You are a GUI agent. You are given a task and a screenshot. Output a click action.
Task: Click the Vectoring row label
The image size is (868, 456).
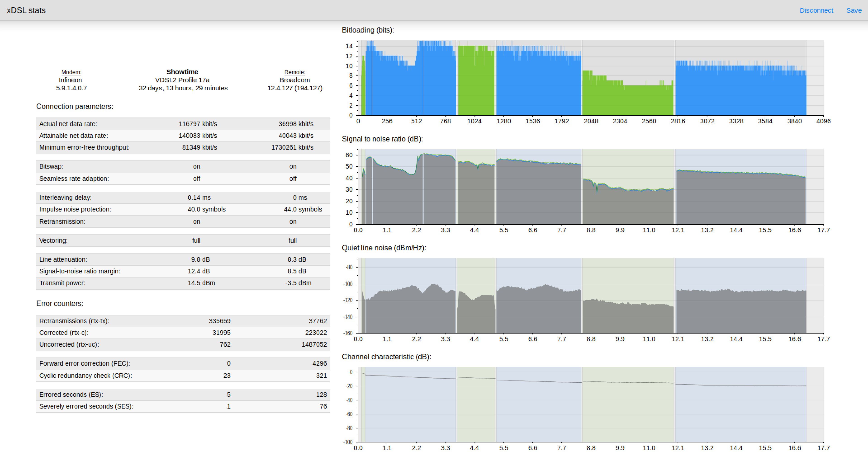tap(53, 240)
